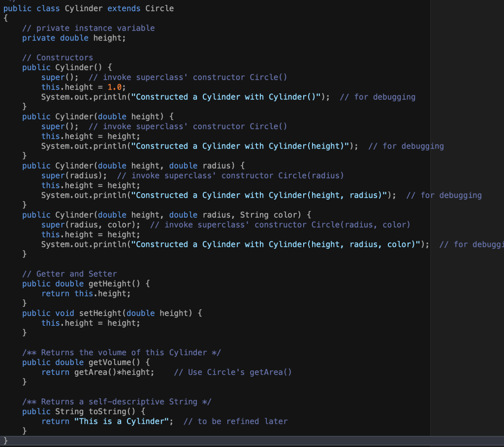Image resolution: width=504 pixels, height=447 pixels.
Task: Click the private keyword before double height
Action: coord(38,37)
